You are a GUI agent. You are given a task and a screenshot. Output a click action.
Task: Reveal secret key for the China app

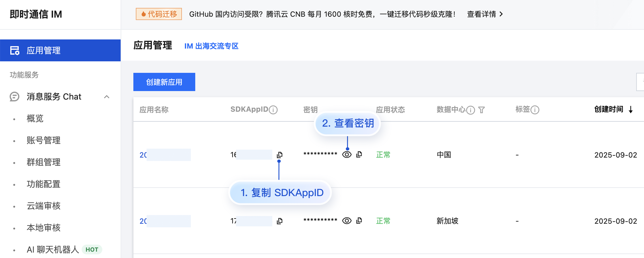[347, 155]
